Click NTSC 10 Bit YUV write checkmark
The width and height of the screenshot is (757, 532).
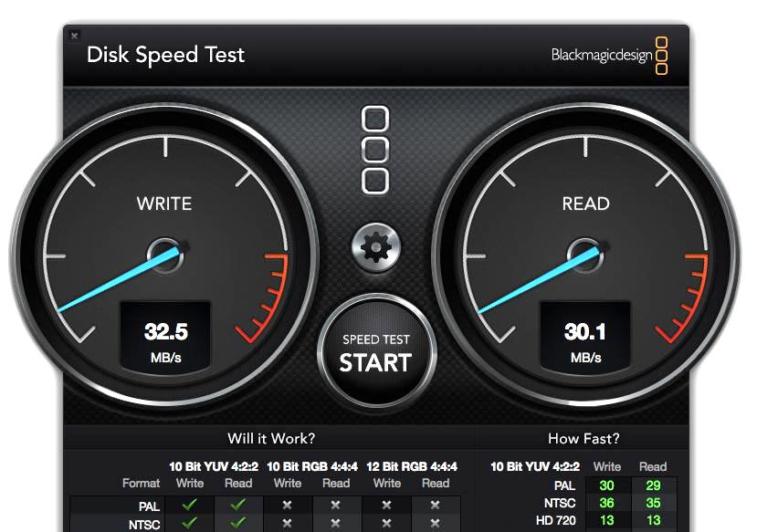pyautogui.click(x=190, y=524)
